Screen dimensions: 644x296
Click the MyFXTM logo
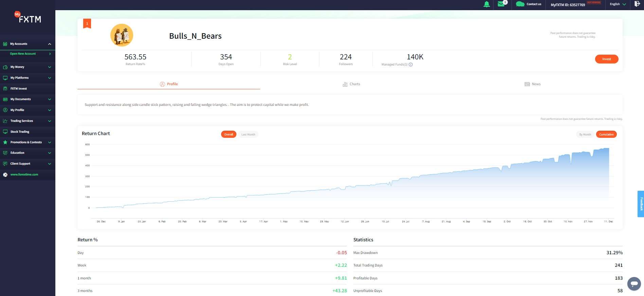click(x=28, y=17)
